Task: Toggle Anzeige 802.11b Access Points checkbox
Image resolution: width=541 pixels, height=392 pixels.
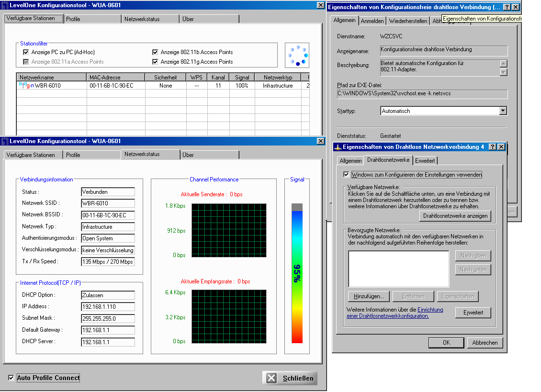Action: (155, 52)
